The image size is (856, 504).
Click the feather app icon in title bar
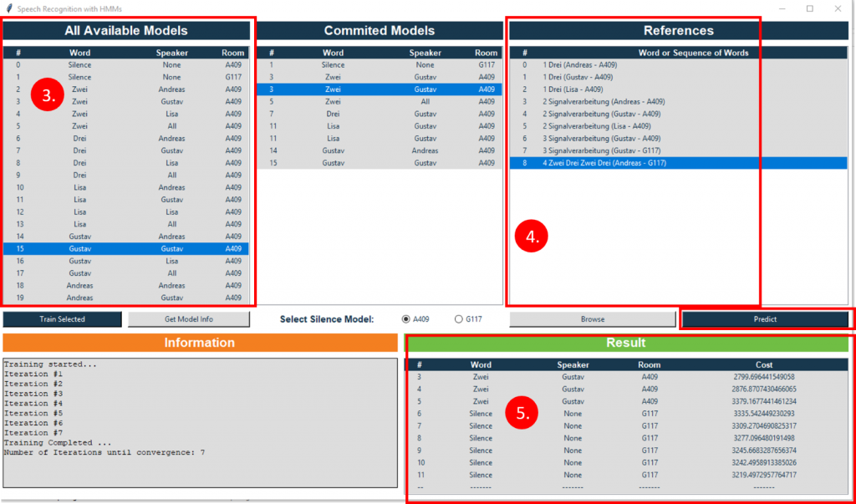8,8
